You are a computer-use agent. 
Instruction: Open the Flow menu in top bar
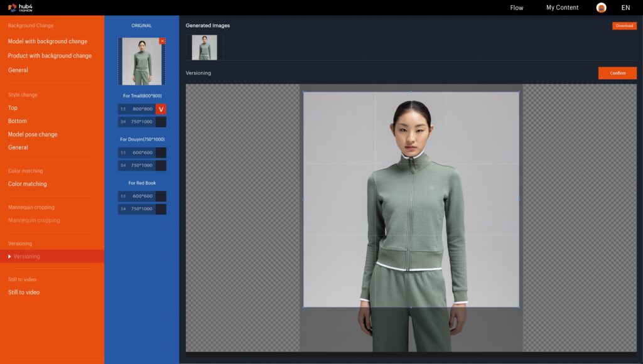(x=516, y=8)
